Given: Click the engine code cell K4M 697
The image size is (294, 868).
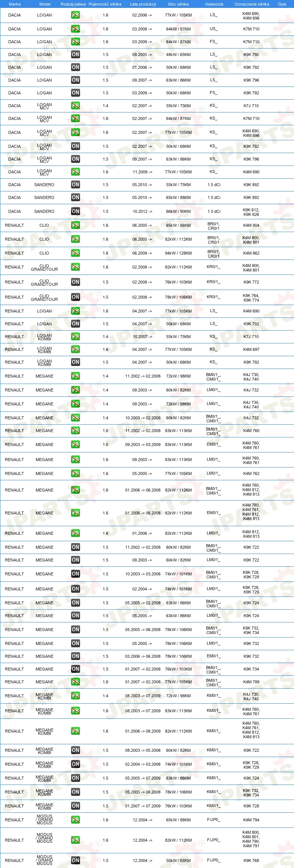Looking at the screenshot, I should coord(251,349).
